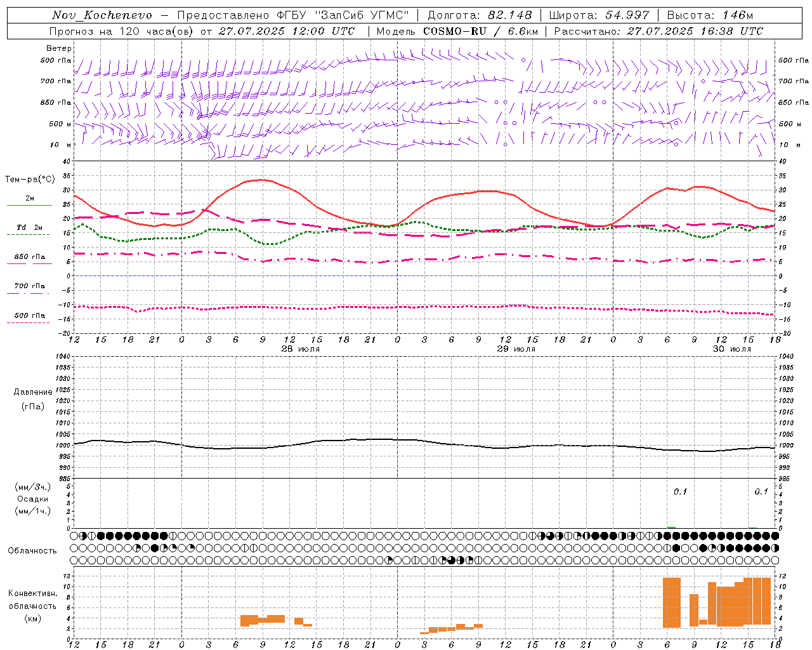This screenshot has width=812, height=650.
Task: Click the Nov_Kochenevo station title
Action: coord(102,15)
